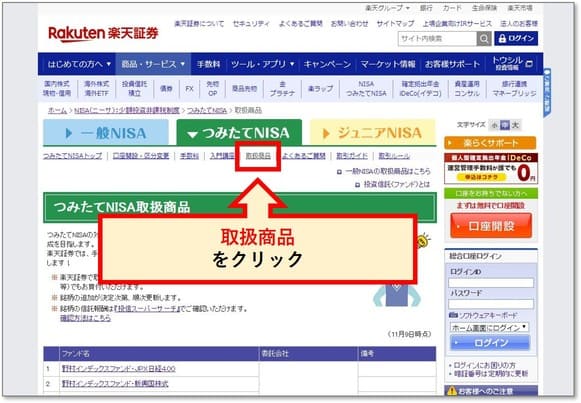Click 取扱商品 sub-navigation link
The width and height of the screenshot is (581, 403).
point(258,156)
